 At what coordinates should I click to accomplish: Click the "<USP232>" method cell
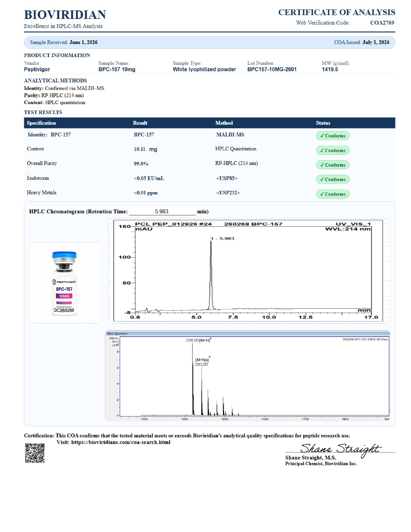[x=228, y=193]
